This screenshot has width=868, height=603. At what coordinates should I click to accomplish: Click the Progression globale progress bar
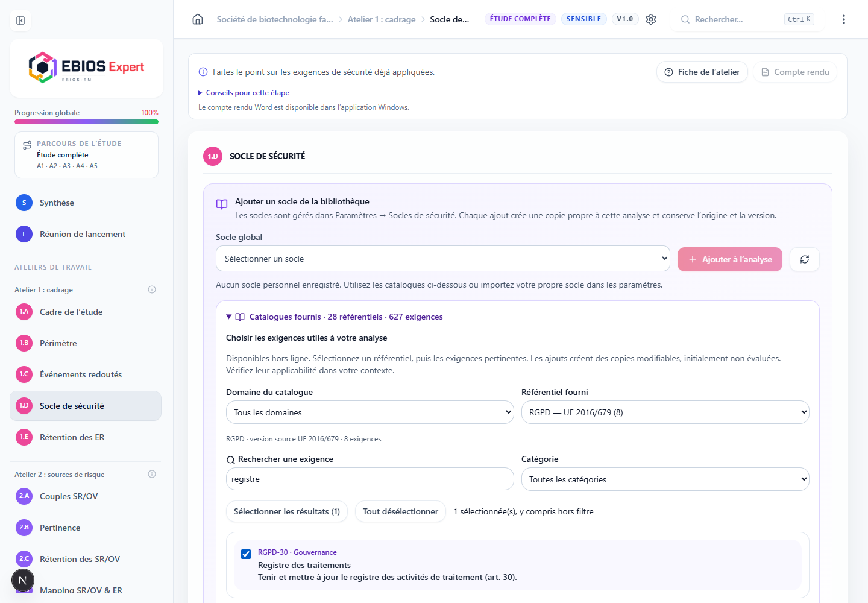click(86, 122)
